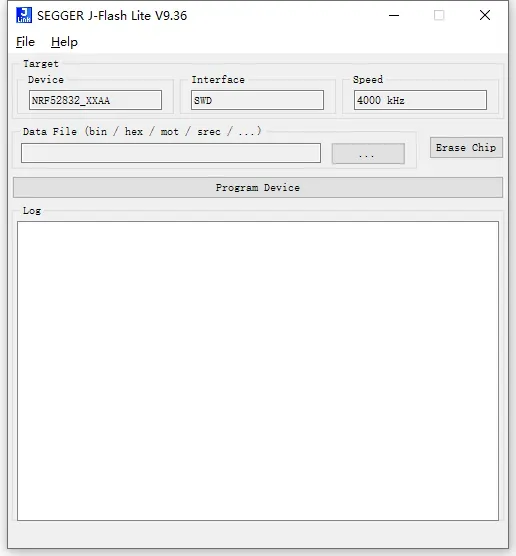The width and height of the screenshot is (516, 556).
Task: Click the Speed group label
Action: point(368,79)
